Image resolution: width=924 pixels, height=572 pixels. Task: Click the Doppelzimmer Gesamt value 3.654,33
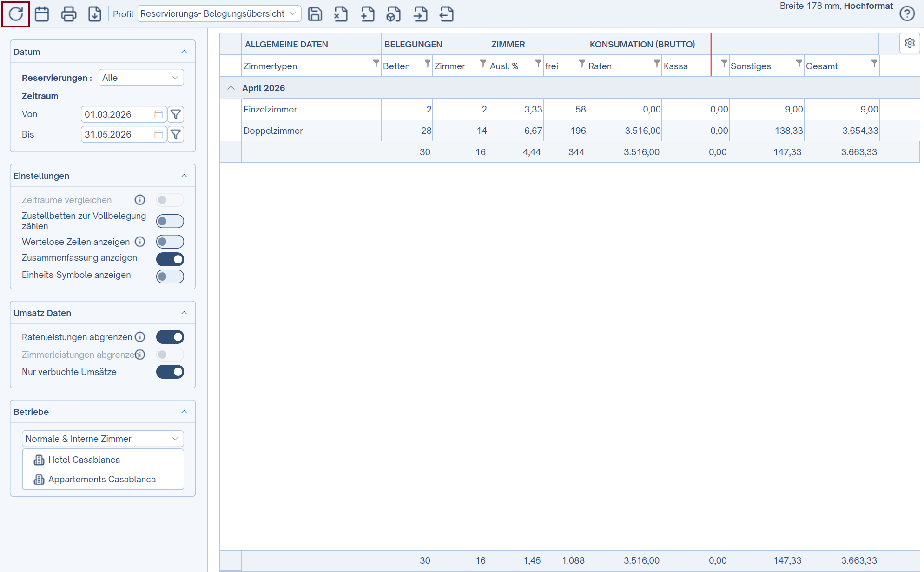coord(860,131)
